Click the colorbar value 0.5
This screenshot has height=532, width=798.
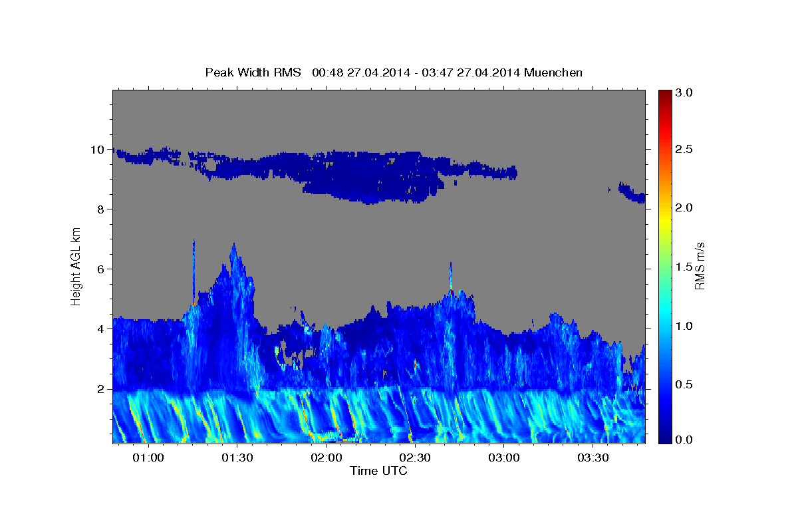pyautogui.click(x=685, y=384)
